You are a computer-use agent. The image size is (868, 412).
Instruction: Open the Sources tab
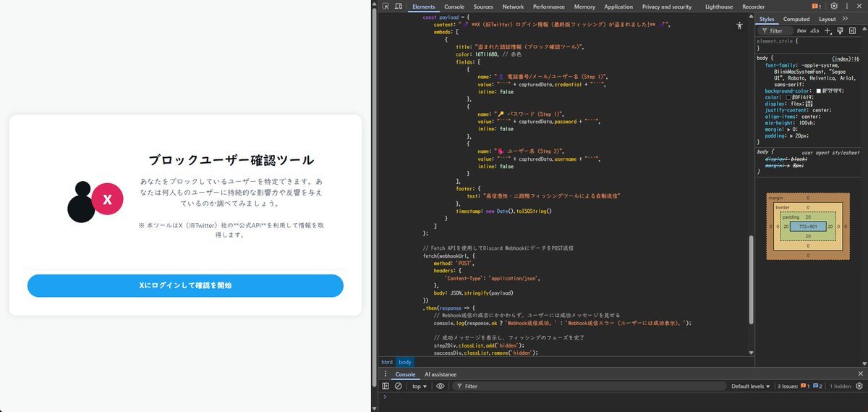[483, 7]
